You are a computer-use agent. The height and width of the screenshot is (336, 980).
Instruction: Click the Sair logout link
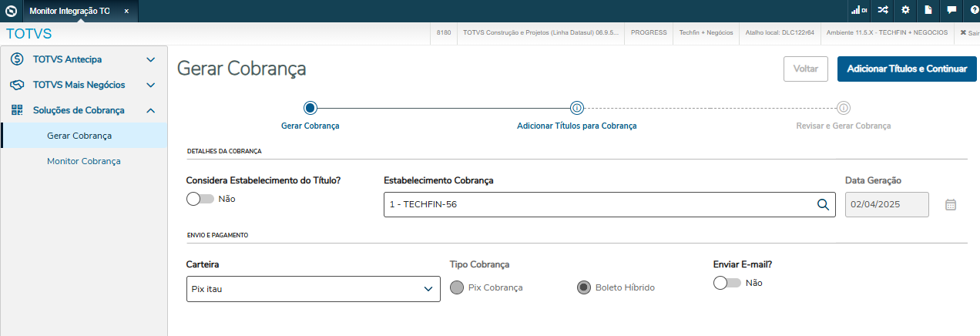[x=968, y=33]
